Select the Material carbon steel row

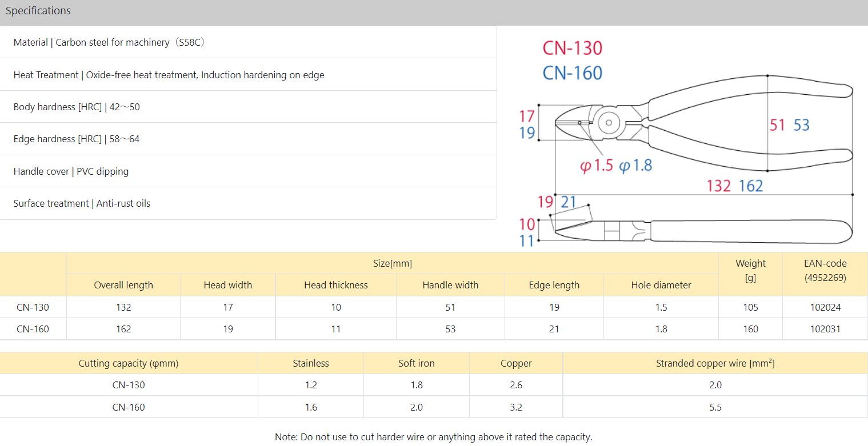(x=109, y=42)
